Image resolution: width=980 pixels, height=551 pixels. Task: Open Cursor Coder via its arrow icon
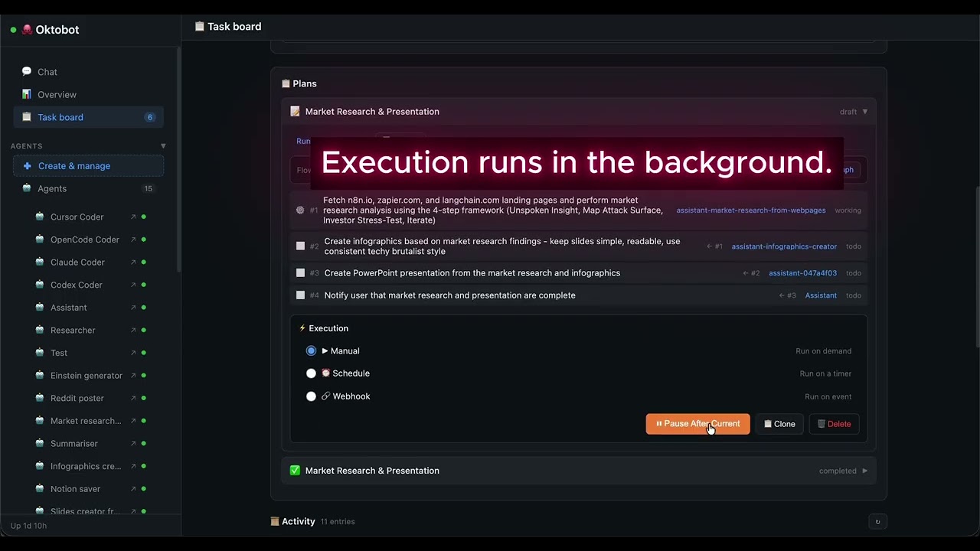(133, 217)
